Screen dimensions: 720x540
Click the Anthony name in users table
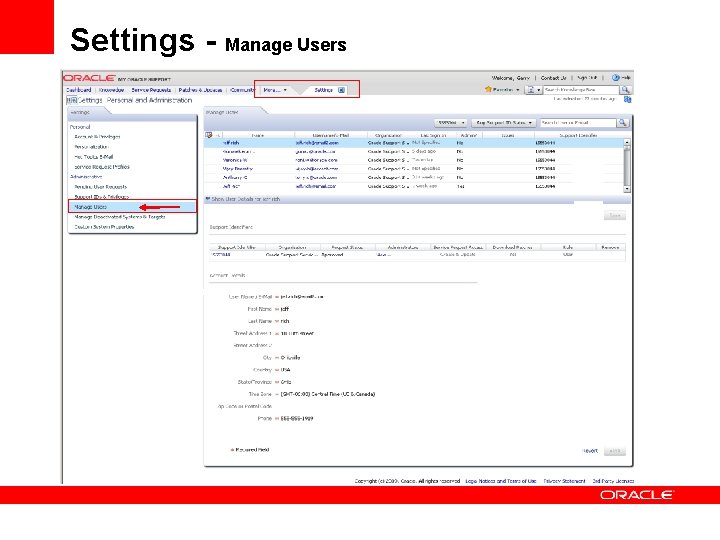coord(235,177)
